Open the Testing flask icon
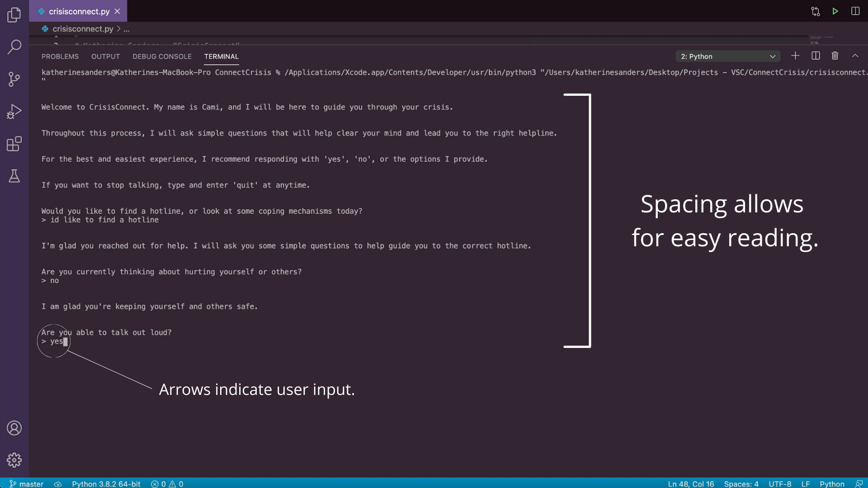Image resolution: width=868 pixels, height=488 pixels. coord(14,176)
